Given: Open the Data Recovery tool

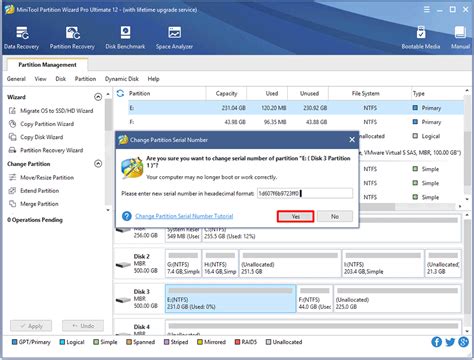Looking at the screenshot, I should click(x=21, y=38).
